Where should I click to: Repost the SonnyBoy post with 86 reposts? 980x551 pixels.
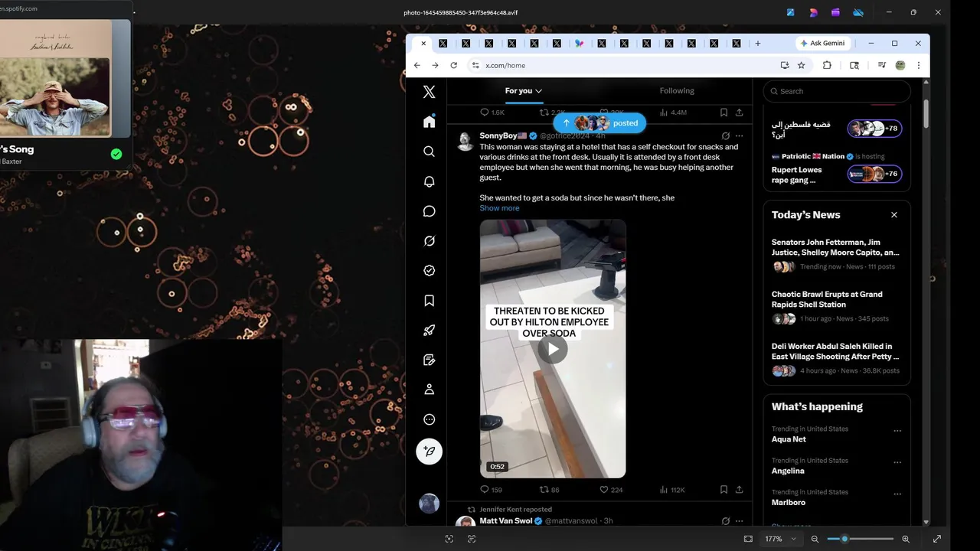550,490
